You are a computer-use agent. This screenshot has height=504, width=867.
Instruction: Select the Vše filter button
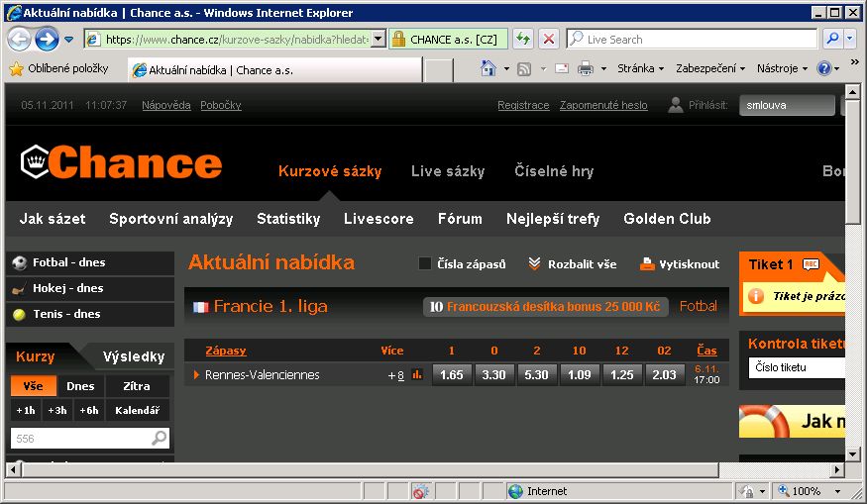[33, 386]
